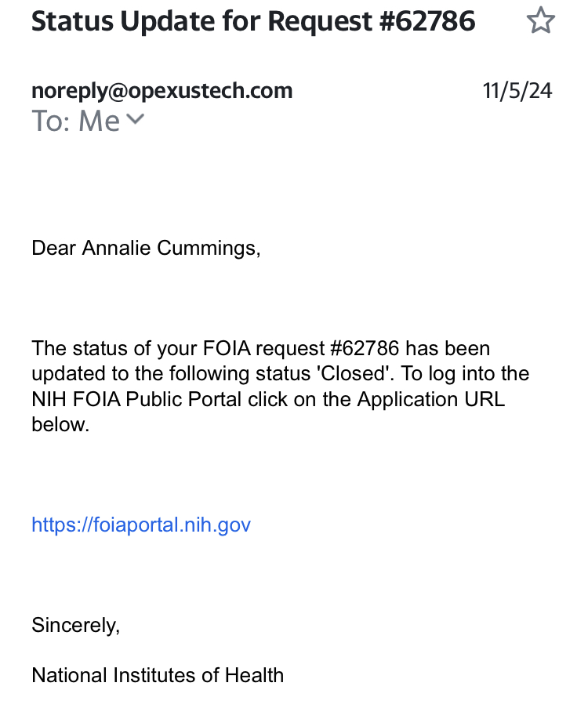Star this status update email
This screenshot has height=719, width=588.
click(x=540, y=21)
